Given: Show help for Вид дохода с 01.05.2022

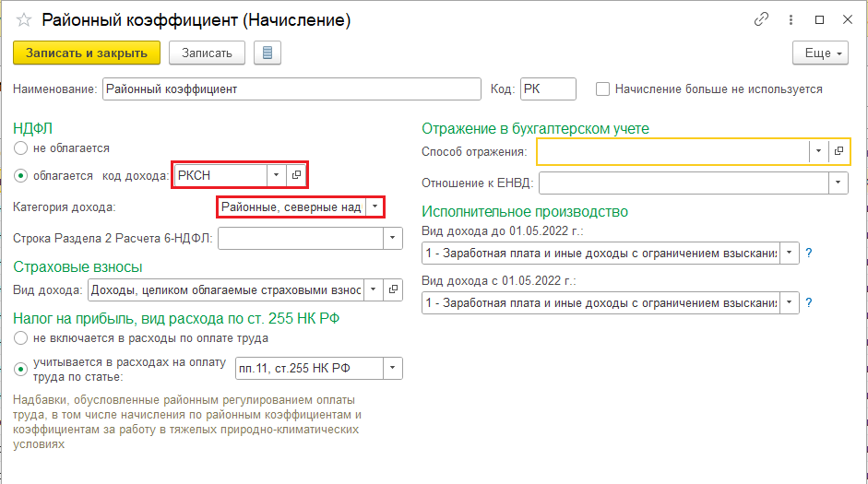Looking at the screenshot, I should click(809, 302).
